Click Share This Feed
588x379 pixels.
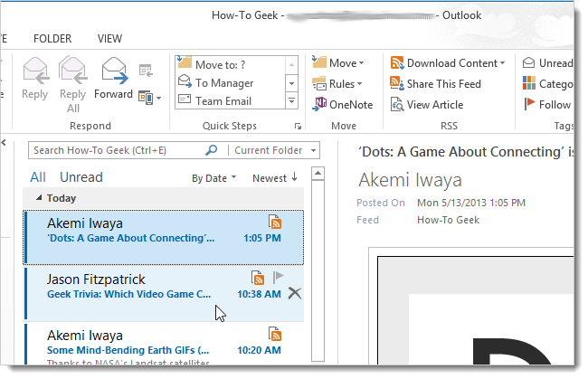point(435,84)
